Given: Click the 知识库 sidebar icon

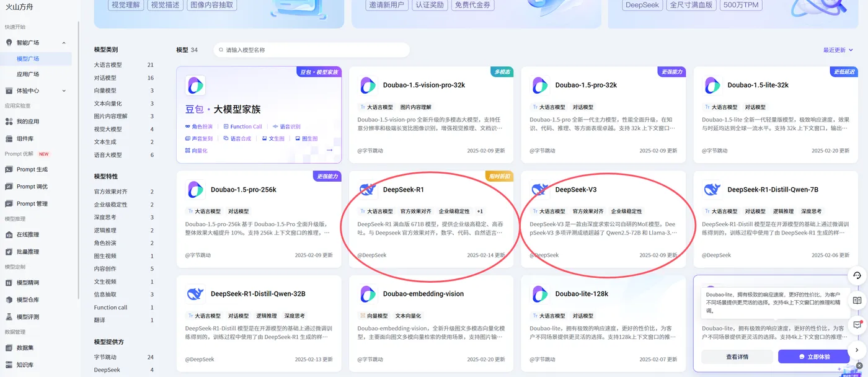Looking at the screenshot, I should 9,365.
